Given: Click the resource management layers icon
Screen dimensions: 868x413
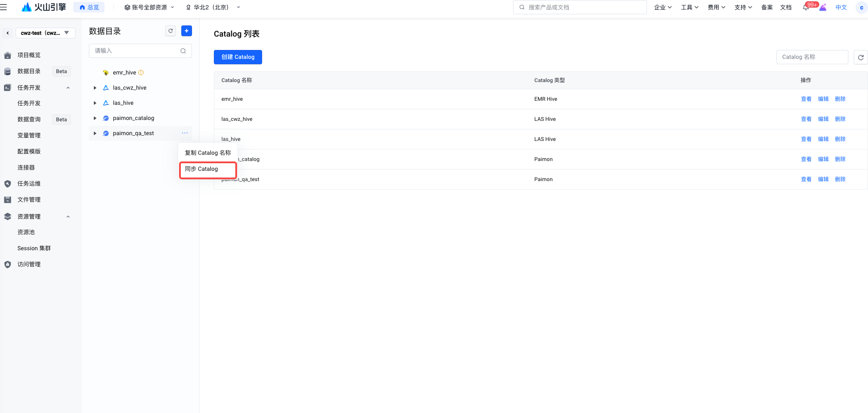Looking at the screenshot, I should coord(8,217).
